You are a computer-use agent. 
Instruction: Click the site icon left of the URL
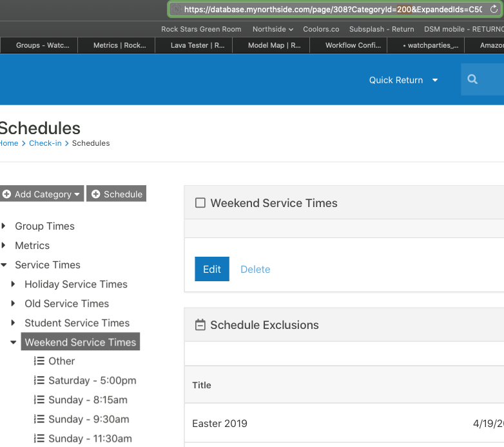pos(176,9)
